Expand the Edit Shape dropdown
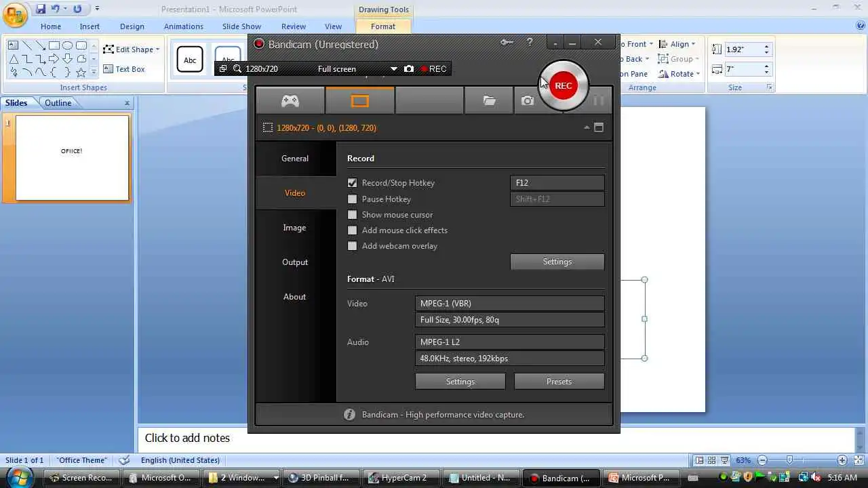Screen dimensions: 868x488 click(157, 49)
